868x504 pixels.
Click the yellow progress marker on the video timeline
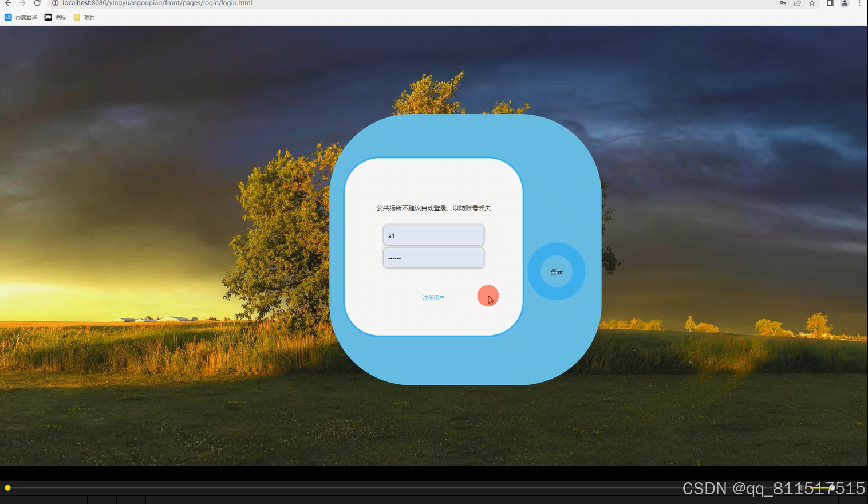point(7,488)
